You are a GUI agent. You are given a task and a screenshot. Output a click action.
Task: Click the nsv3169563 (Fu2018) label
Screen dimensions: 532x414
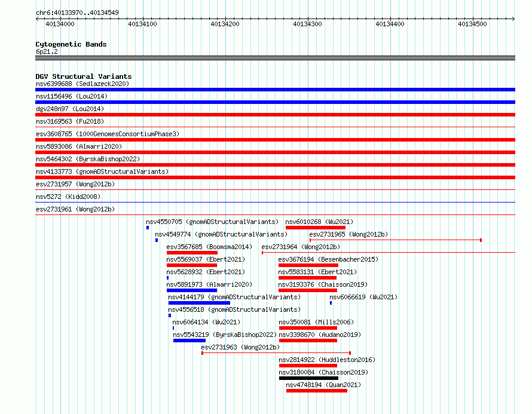(70, 121)
